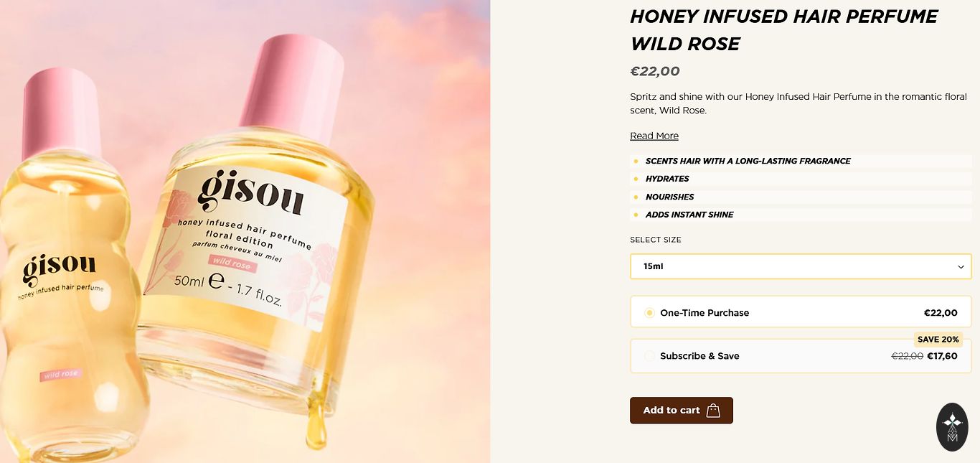Click the product description paragraph

pyautogui.click(x=798, y=103)
